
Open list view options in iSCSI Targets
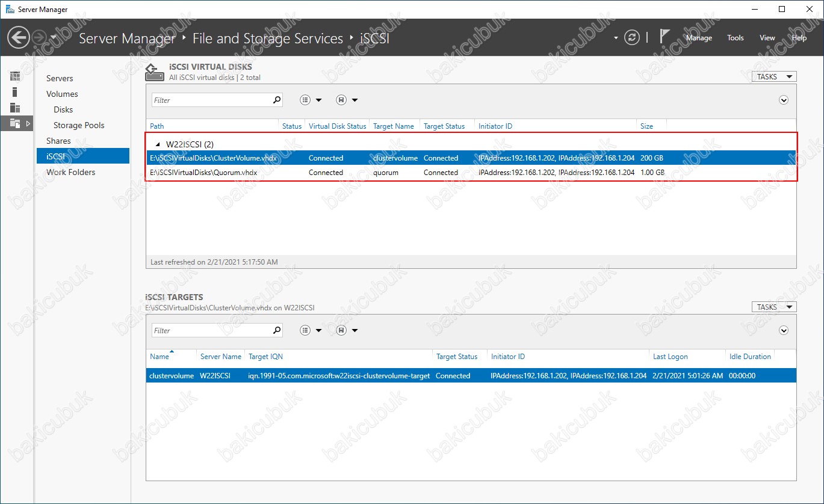click(311, 330)
